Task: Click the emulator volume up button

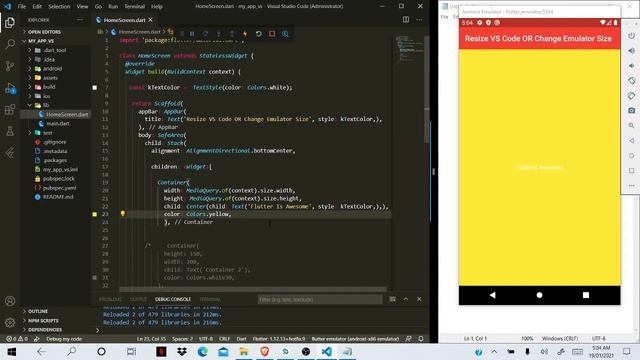Action: point(631,51)
